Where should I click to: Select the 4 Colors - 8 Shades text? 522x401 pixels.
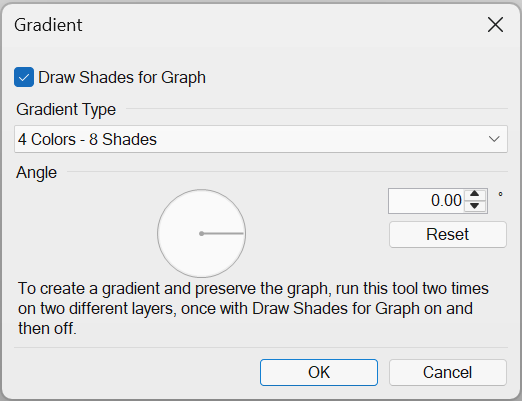[x=87, y=139]
